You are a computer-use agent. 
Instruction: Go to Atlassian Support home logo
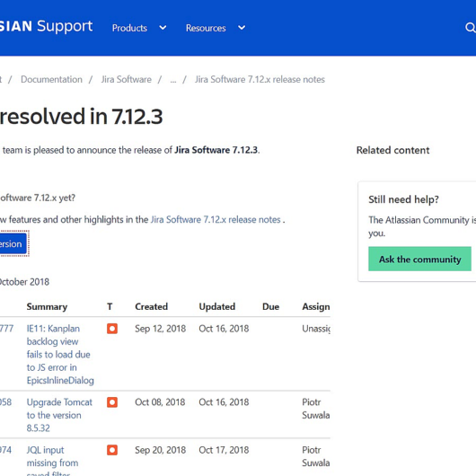(46, 26)
